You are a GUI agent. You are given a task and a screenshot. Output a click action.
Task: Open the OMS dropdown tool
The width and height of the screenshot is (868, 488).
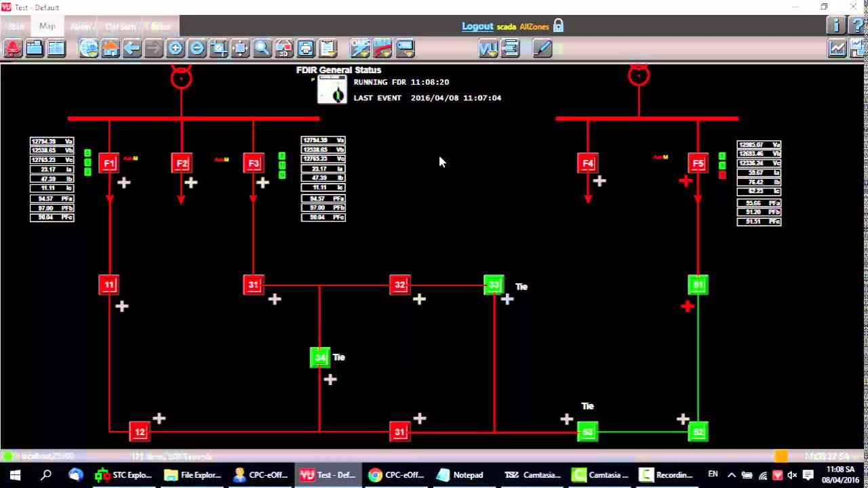[x=360, y=48]
